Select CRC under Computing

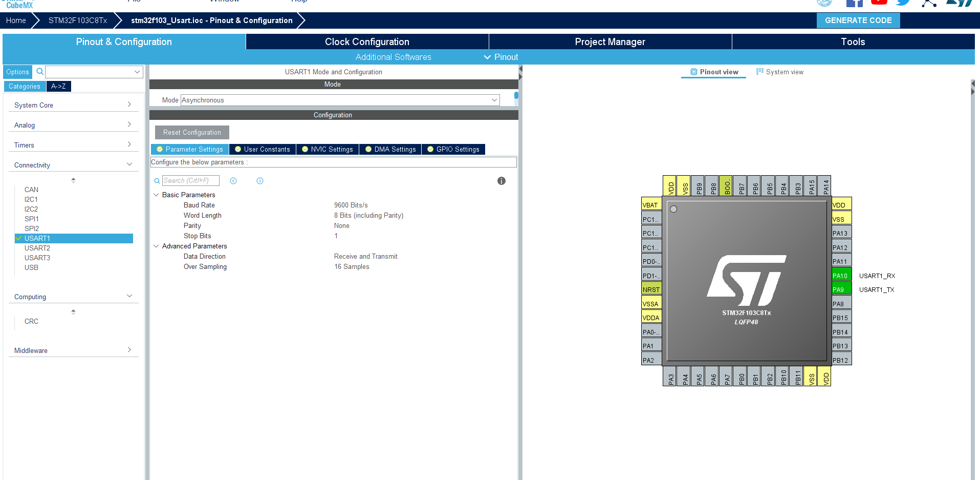(31, 321)
